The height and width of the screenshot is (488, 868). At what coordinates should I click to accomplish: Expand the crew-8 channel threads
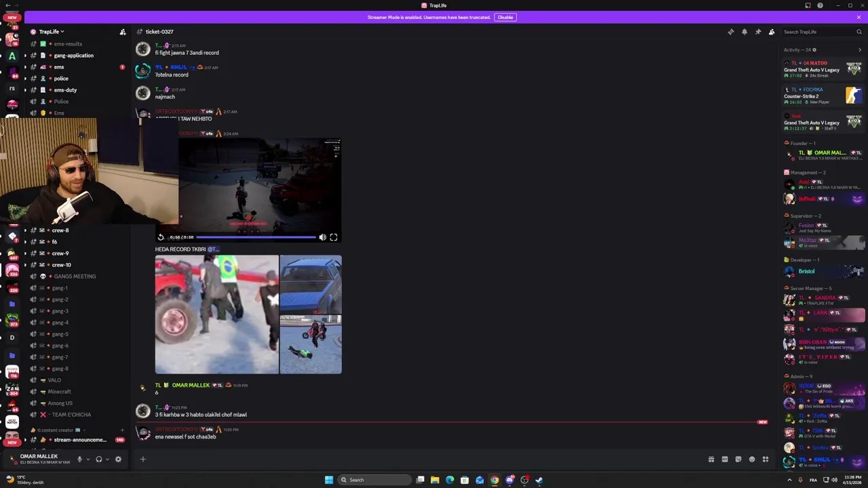coord(25,230)
